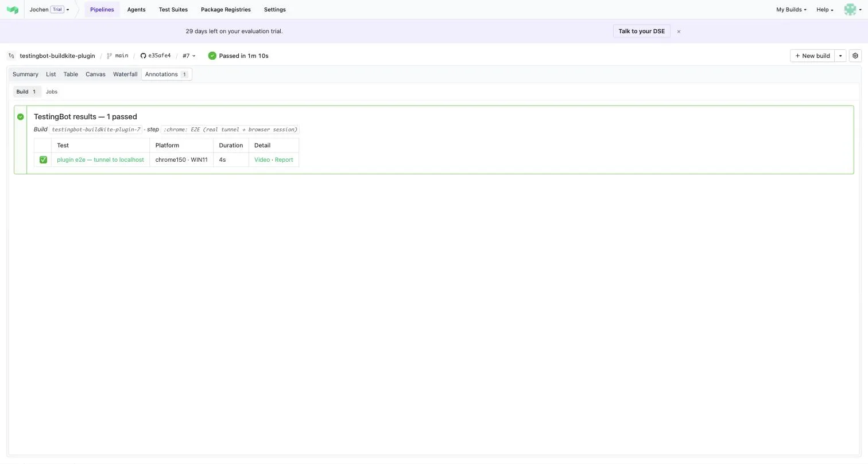The width and height of the screenshot is (868, 464).
Task: Open Test Suites in navigation
Action: click(x=173, y=10)
